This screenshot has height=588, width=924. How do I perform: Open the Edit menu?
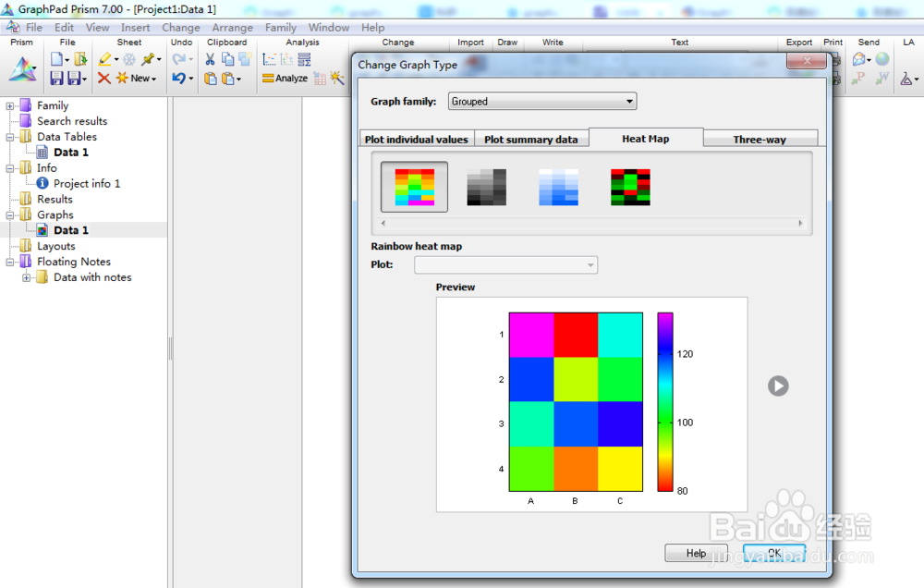(x=64, y=28)
